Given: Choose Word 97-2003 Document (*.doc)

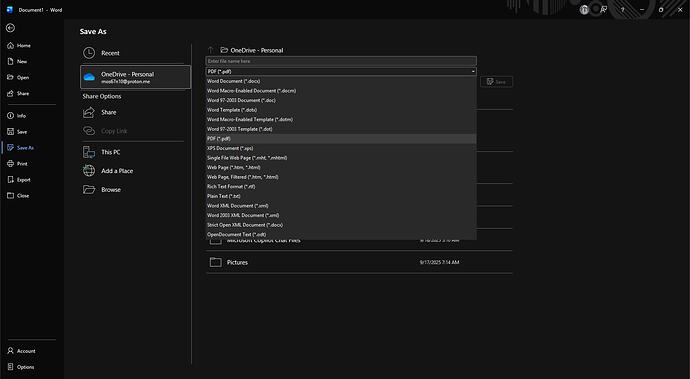Looking at the screenshot, I should [341, 100].
